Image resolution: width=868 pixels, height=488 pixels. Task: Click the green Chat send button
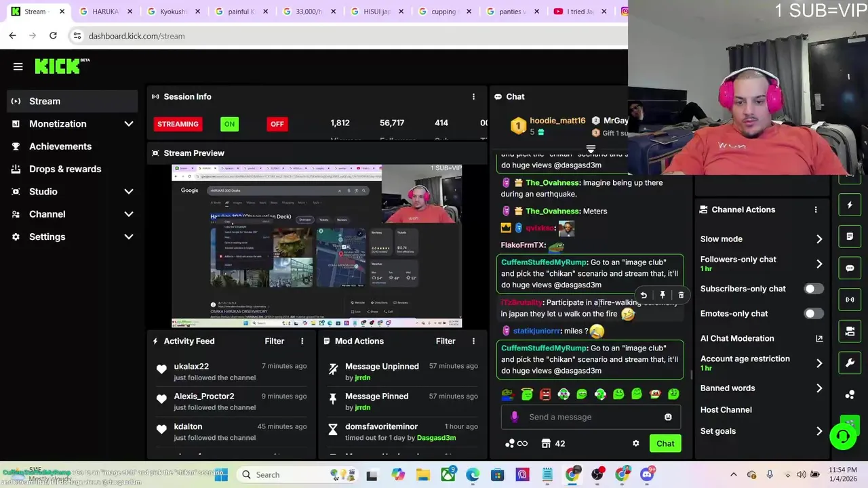pyautogui.click(x=665, y=444)
